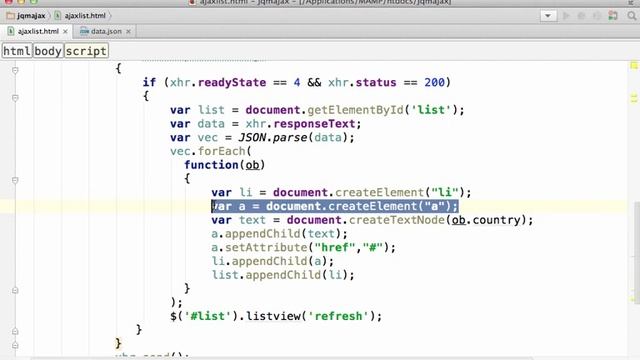Click 'li.appendChild(a);' line
Screen dimensions: 640x360
pyautogui.click(x=273, y=261)
